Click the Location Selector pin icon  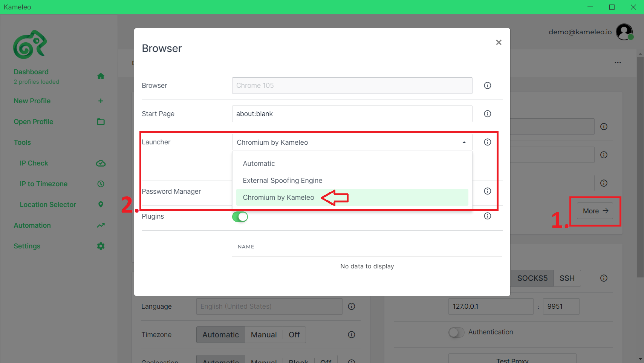101,205
